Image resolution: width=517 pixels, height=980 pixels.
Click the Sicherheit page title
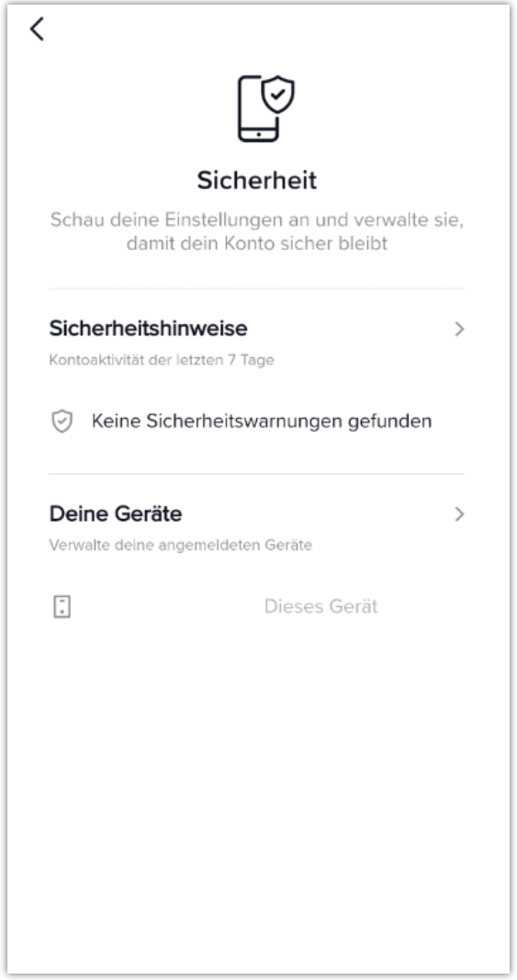257,180
